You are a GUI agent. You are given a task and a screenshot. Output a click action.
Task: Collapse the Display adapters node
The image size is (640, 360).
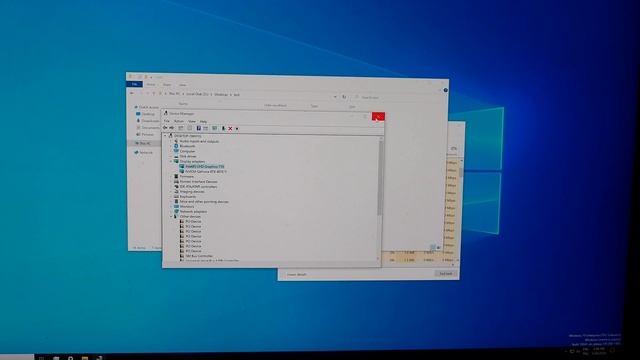click(171, 161)
